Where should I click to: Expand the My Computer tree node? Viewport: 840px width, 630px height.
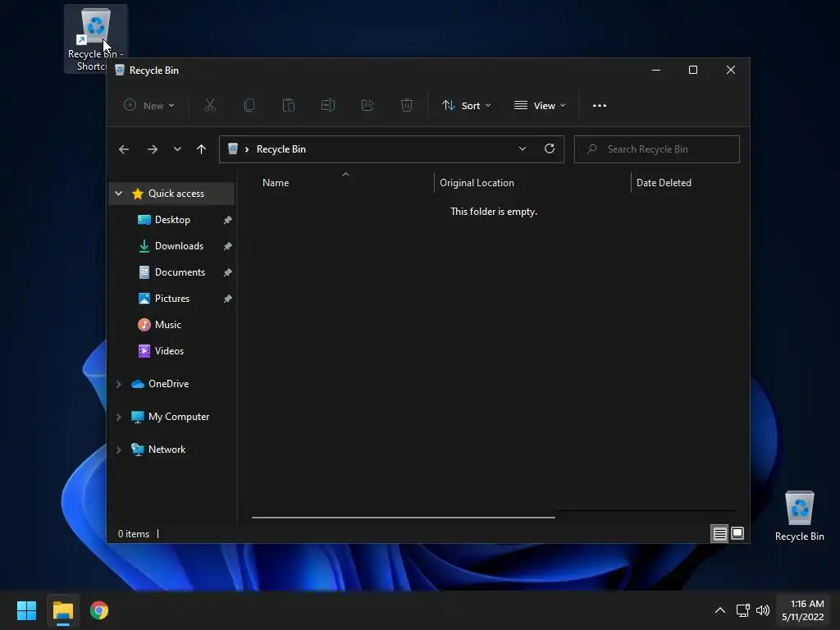[119, 417]
